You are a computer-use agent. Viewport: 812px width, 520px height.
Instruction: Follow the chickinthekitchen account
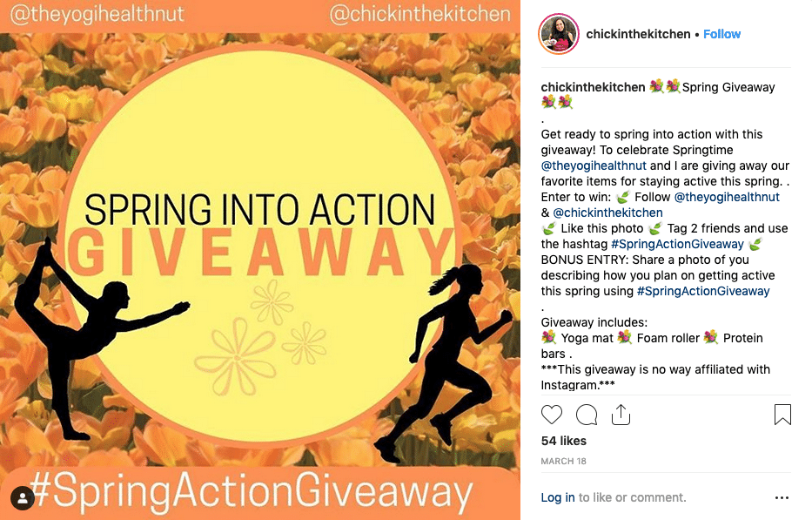point(721,34)
